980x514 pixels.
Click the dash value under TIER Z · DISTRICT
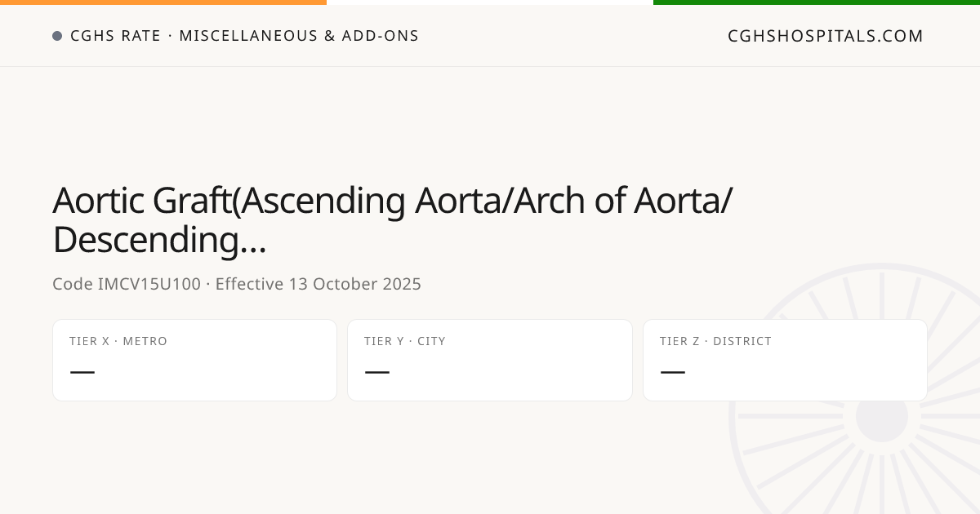(673, 372)
